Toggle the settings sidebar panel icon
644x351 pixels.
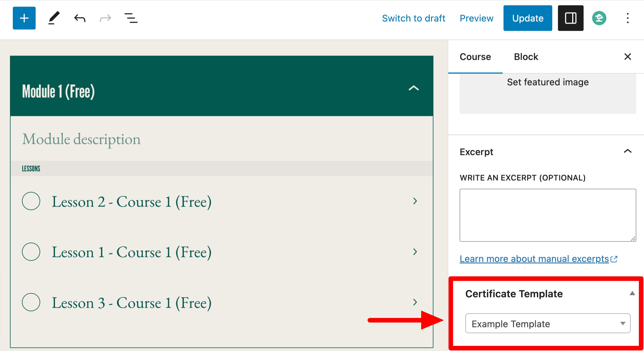point(570,18)
